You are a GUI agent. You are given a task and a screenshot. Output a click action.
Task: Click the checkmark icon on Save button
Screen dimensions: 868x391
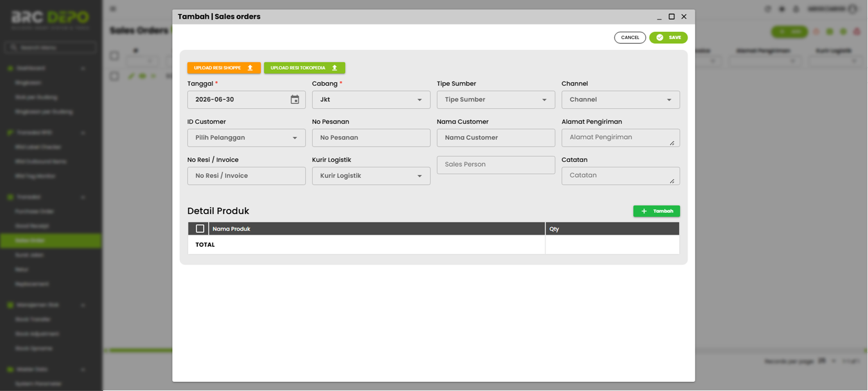tap(660, 37)
